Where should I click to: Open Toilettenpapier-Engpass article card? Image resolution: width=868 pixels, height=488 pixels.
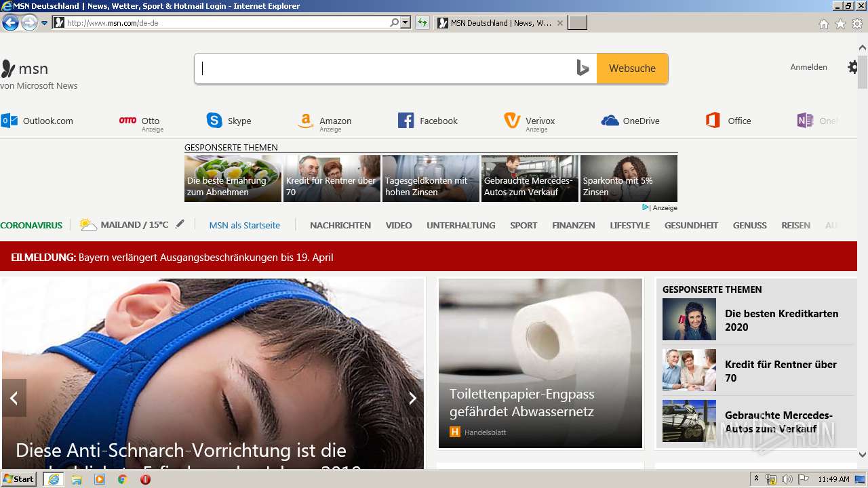tap(540, 363)
